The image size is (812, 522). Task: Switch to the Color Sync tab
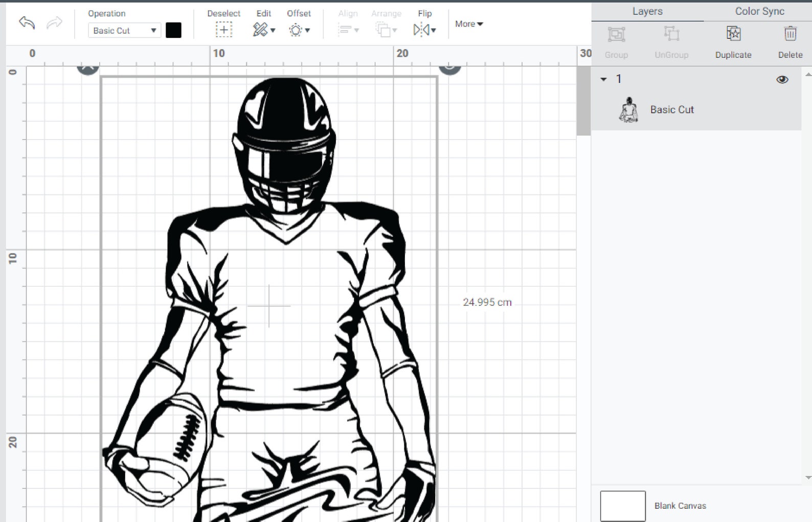(759, 11)
